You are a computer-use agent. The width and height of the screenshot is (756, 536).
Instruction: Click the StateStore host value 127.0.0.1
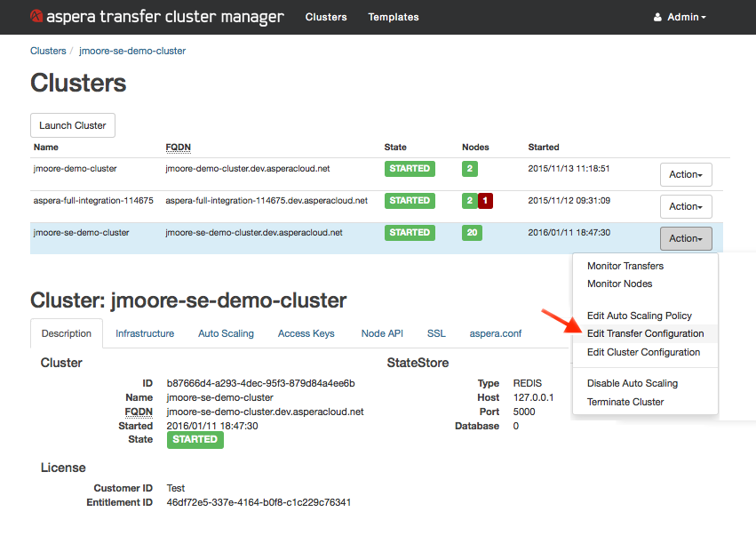click(533, 397)
